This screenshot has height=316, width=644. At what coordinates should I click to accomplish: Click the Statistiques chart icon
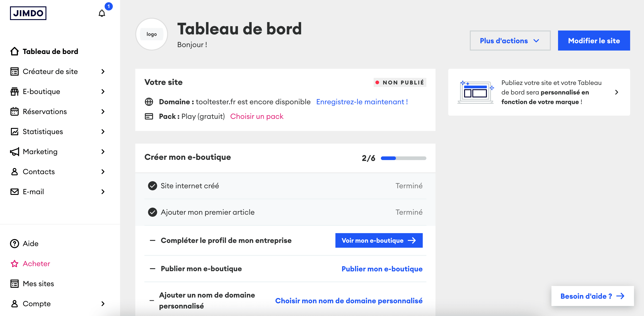pyautogui.click(x=15, y=132)
